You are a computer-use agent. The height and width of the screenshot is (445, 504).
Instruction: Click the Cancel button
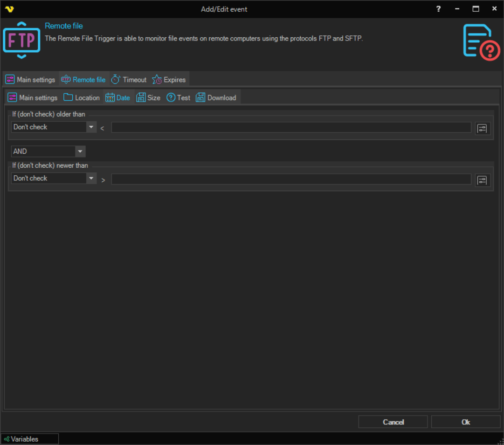pos(393,422)
